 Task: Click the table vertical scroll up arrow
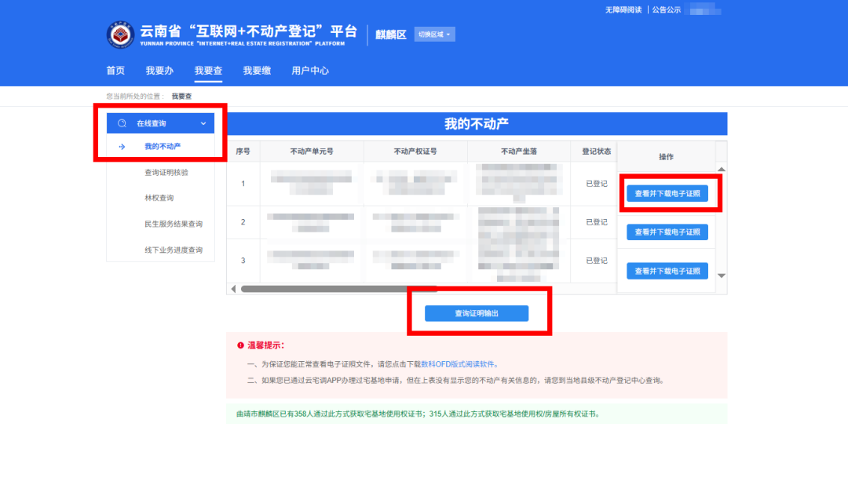click(722, 170)
